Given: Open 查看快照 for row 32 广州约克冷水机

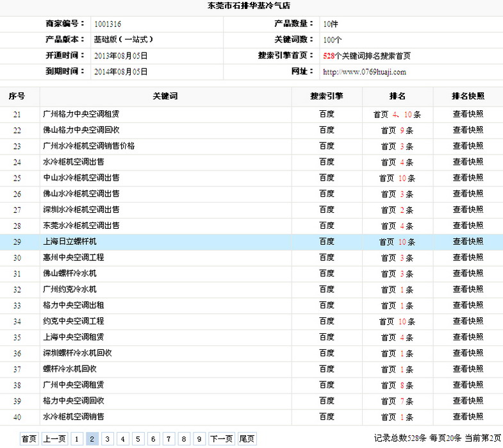Looking at the screenshot, I should click(468, 289).
